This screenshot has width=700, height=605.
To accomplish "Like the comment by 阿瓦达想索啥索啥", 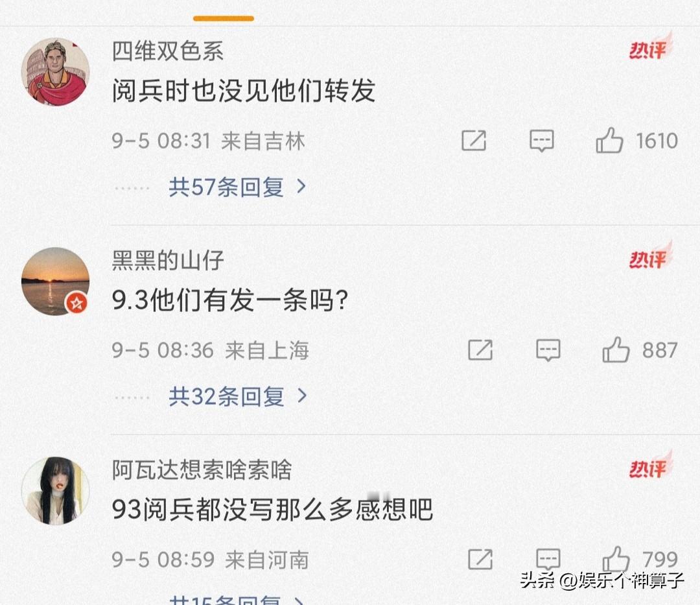I will pos(616,559).
